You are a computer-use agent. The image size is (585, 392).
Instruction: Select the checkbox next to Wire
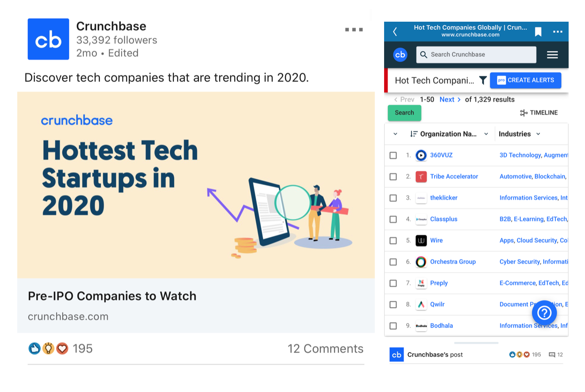point(393,240)
